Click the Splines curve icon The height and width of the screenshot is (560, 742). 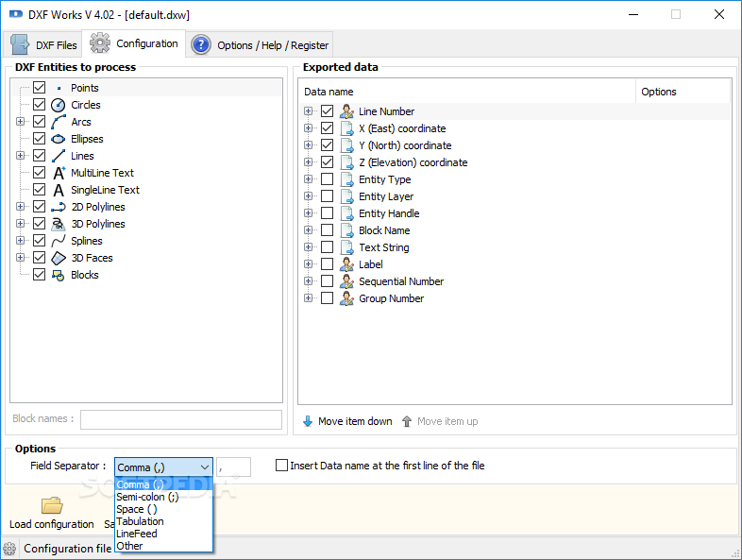58,241
